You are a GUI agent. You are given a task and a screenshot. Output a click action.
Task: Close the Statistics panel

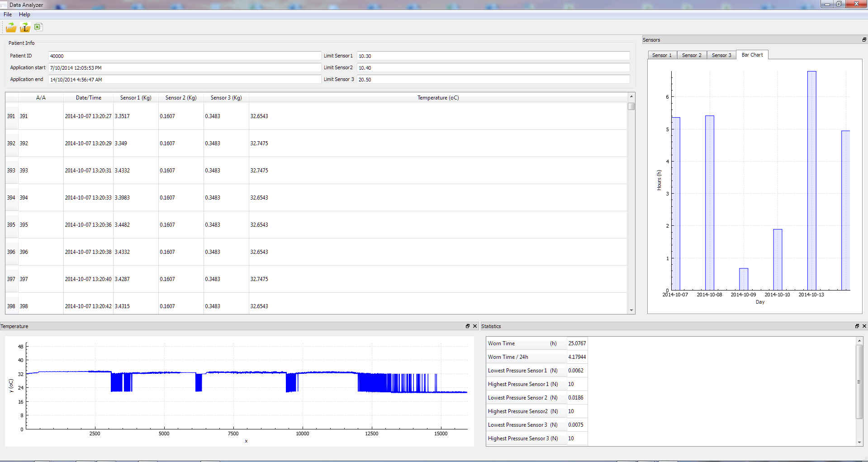tap(864, 326)
